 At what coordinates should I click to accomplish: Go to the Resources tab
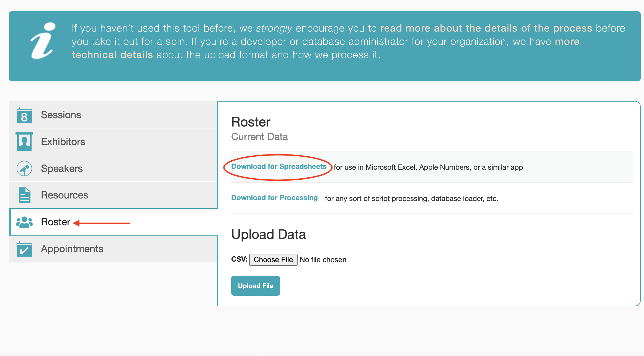[x=64, y=195]
